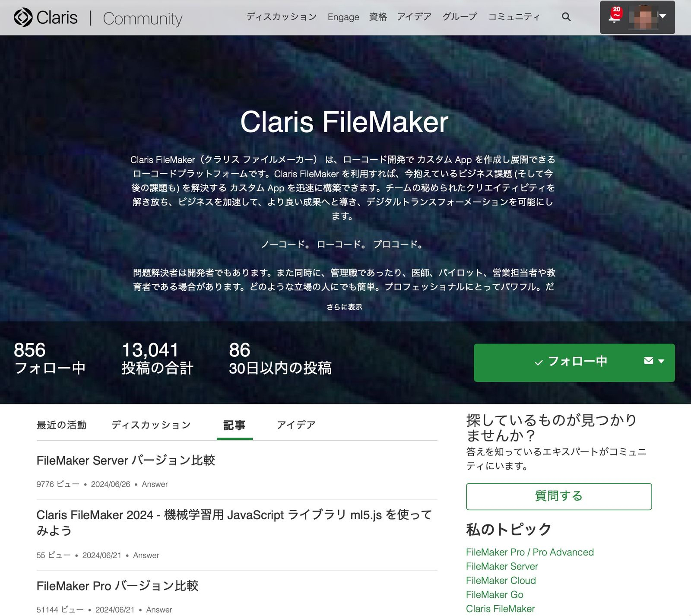The height and width of the screenshot is (616, 691).
Task: Open the FileMaker Cloud topic
Action: [500, 581]
